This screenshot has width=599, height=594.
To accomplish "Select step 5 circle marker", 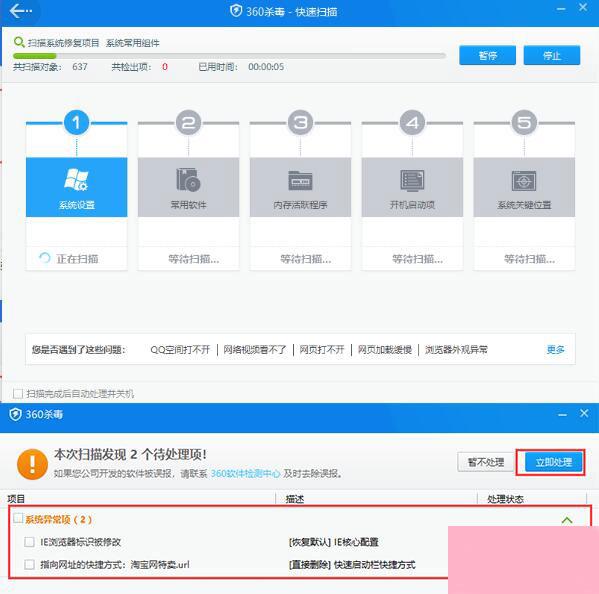I will (524, 123).
